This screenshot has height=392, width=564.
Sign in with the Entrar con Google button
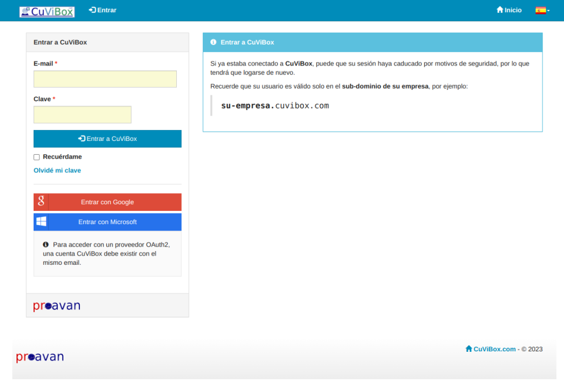[107, 202]
